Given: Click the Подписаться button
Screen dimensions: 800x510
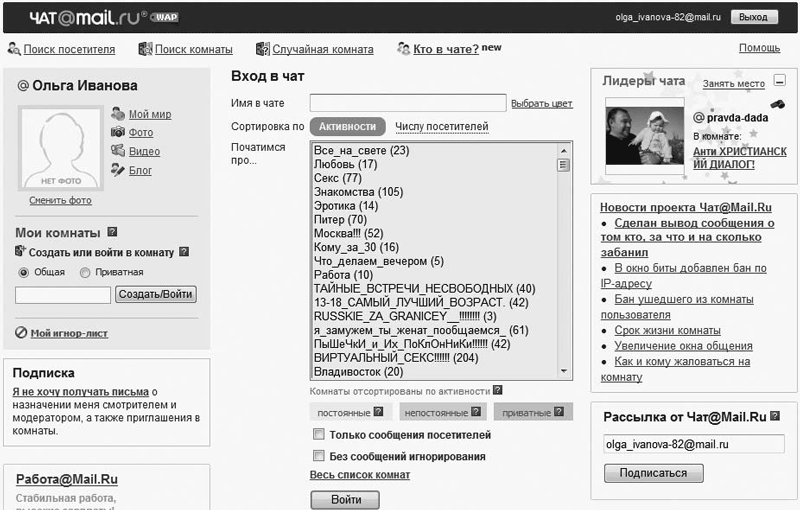Looking at the screenshot, I should pos(653,473).
